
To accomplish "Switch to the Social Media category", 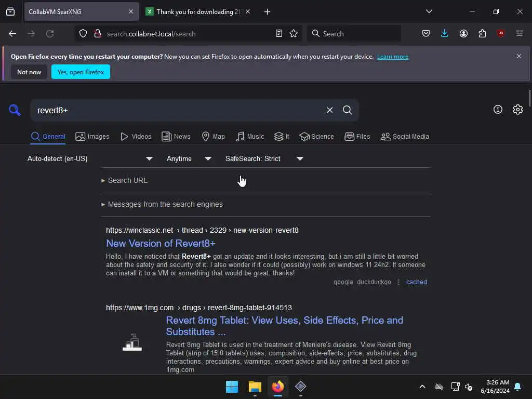I will pyautogui.click(x=405, y=137).
